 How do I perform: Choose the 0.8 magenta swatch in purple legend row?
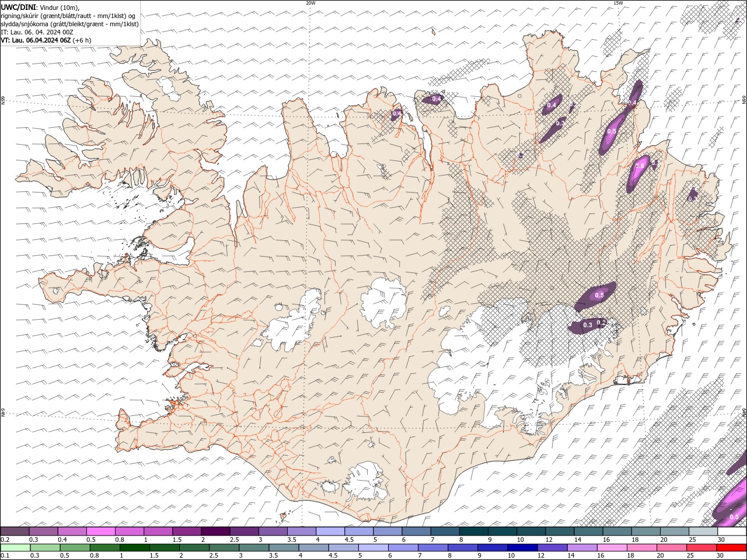(x=130, y=531)
